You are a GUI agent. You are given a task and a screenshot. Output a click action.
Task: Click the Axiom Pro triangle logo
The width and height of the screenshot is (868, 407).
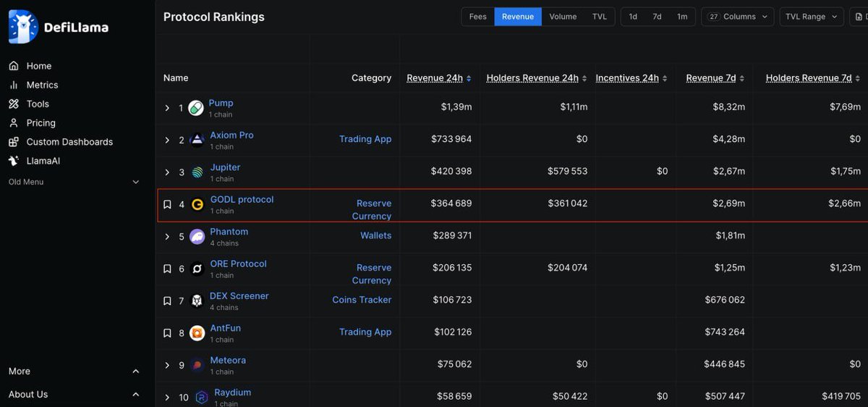click(x=197, y=140)
